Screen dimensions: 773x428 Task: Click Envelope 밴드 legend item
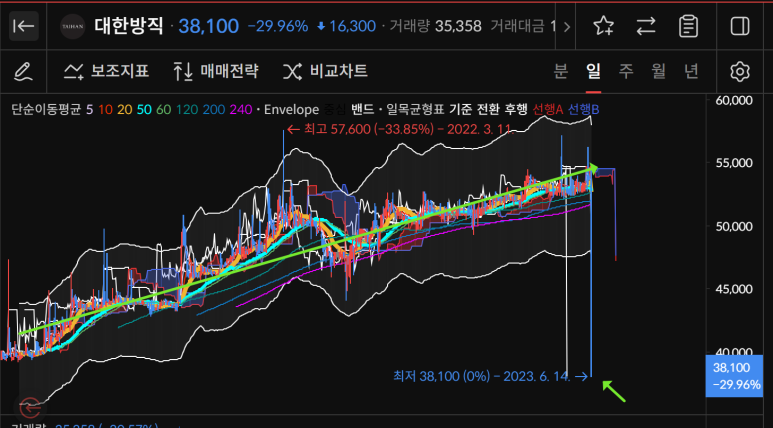click(362, 109)
